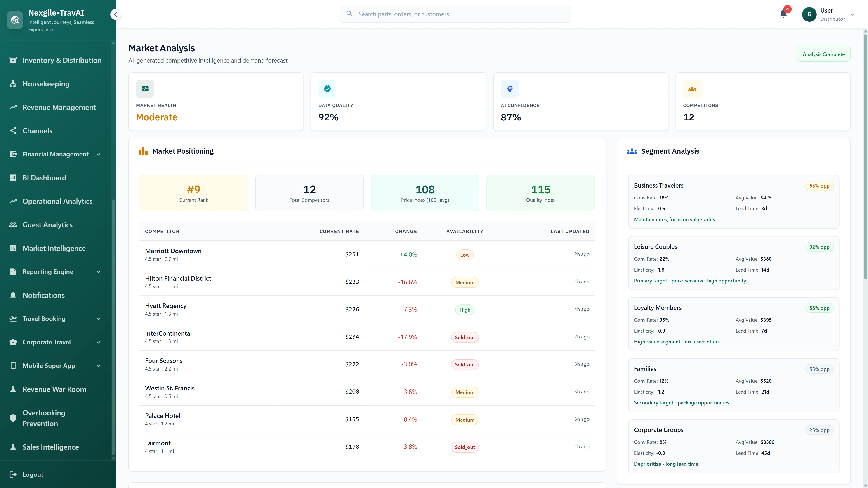Open the Housekeeping section
The height and width of the screenshot is (488, 868).
[x=46, y=84]
